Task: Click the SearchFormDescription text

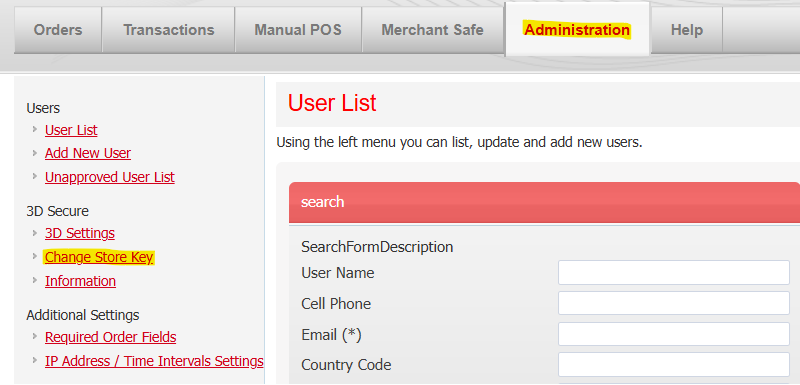Action: tap(377, 247)
